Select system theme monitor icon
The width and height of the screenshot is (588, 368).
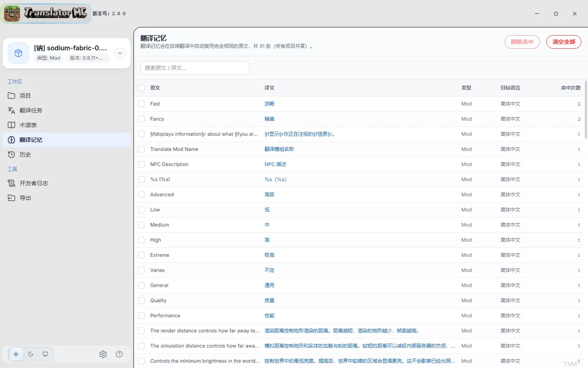click(45, 354)
